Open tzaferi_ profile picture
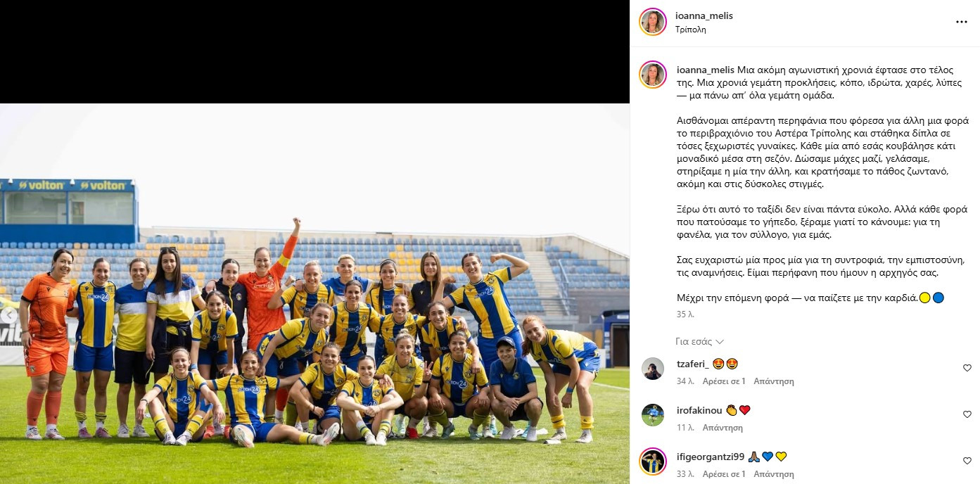 point(653,369)
